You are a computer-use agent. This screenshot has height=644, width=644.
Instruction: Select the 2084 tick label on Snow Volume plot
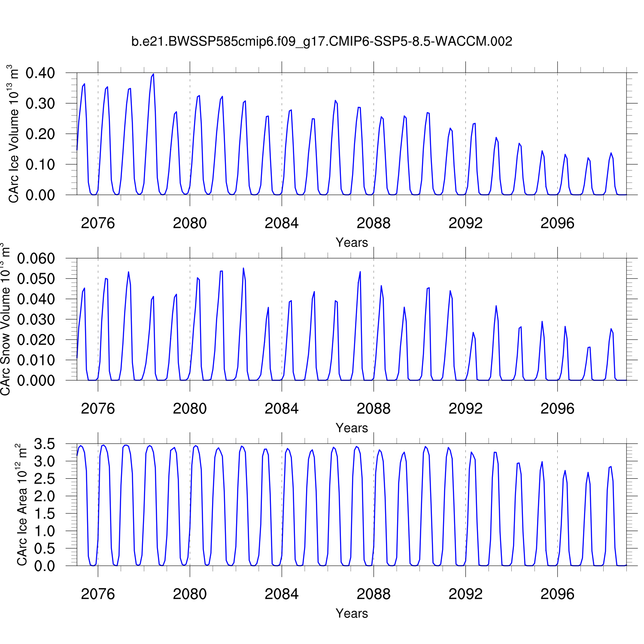click(x=282, y=409)
